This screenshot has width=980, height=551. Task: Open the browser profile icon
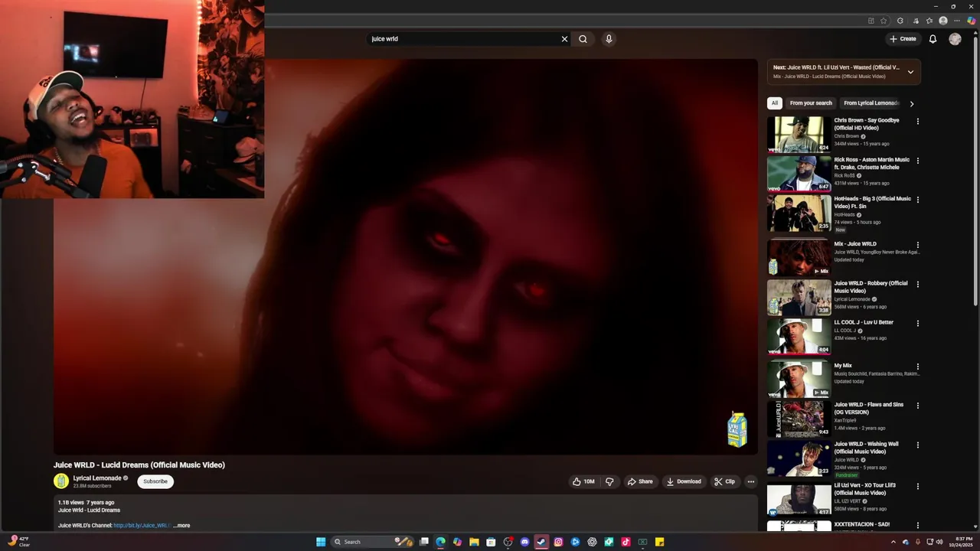coord(943,21)
